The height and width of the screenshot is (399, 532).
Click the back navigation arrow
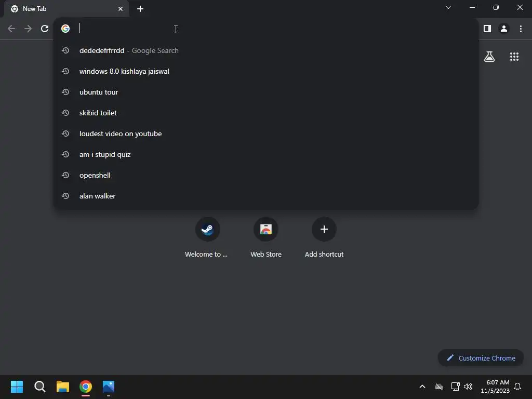[x=11, y=29]
